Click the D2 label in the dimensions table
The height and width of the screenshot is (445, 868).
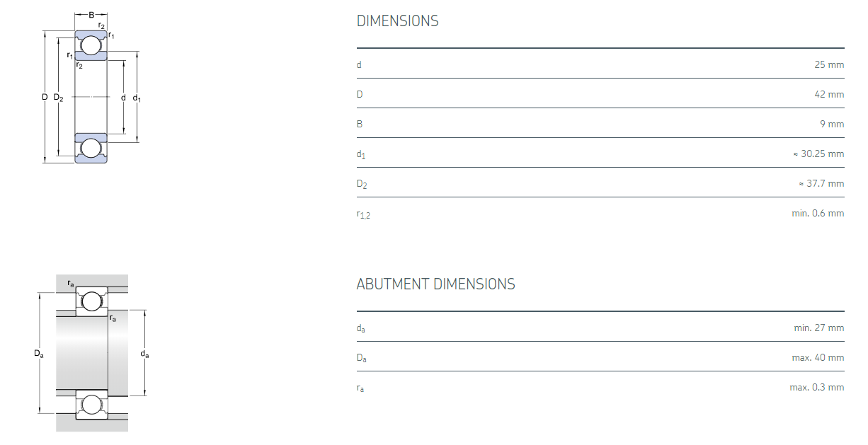click(x=362, y=184)
